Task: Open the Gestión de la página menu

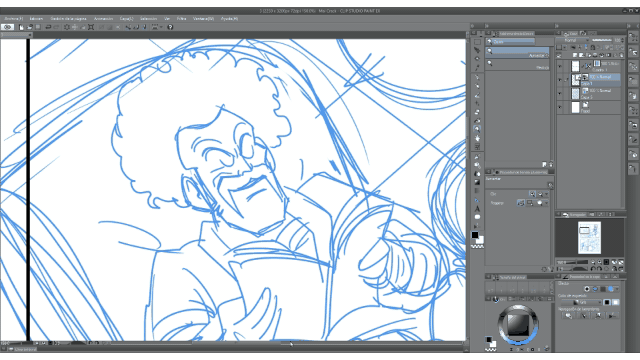Action: tap(68, 19)
